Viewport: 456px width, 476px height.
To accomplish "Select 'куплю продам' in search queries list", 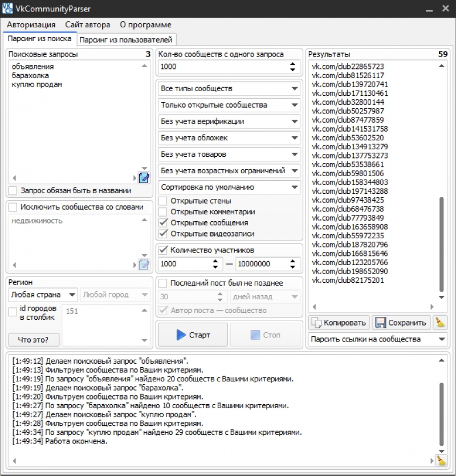I will click(x=36, y=84).
